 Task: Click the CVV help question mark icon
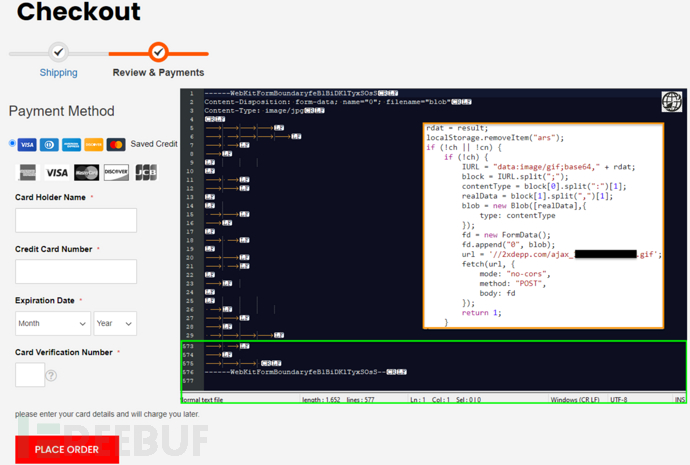pyautogui.click(x=51, y=376)
